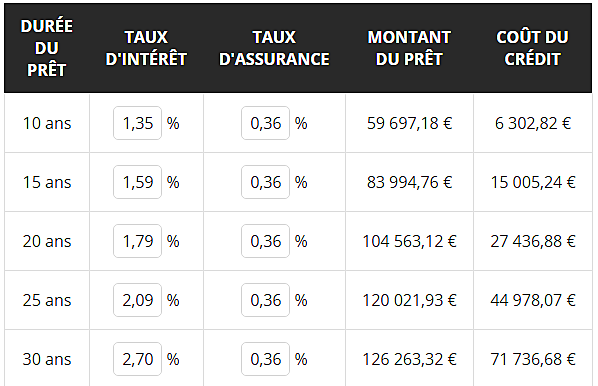Edit the 25 ans insurance rate field
Viewport: 598px width, 386px height.
(x=265, y=300)
